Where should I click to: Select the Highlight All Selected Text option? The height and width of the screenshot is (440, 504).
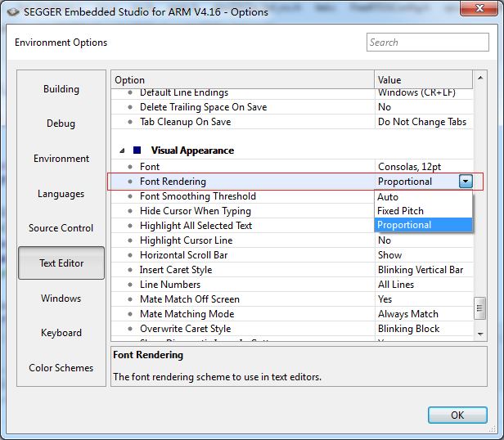[243, 226]
